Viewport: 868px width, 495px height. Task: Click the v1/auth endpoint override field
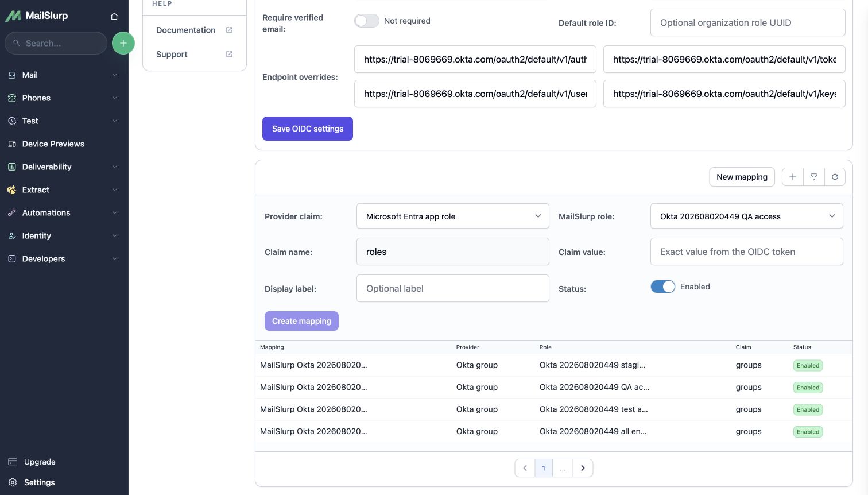coord(475,59)
